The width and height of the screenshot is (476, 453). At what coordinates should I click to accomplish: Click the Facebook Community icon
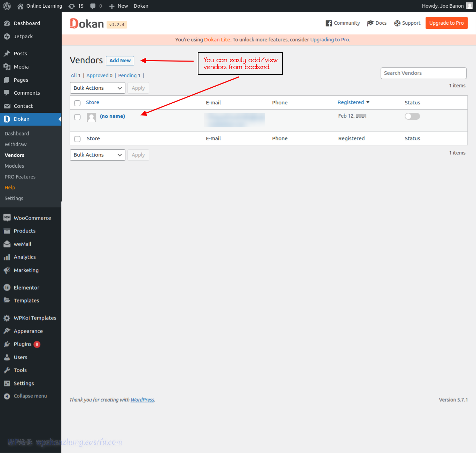329,23
